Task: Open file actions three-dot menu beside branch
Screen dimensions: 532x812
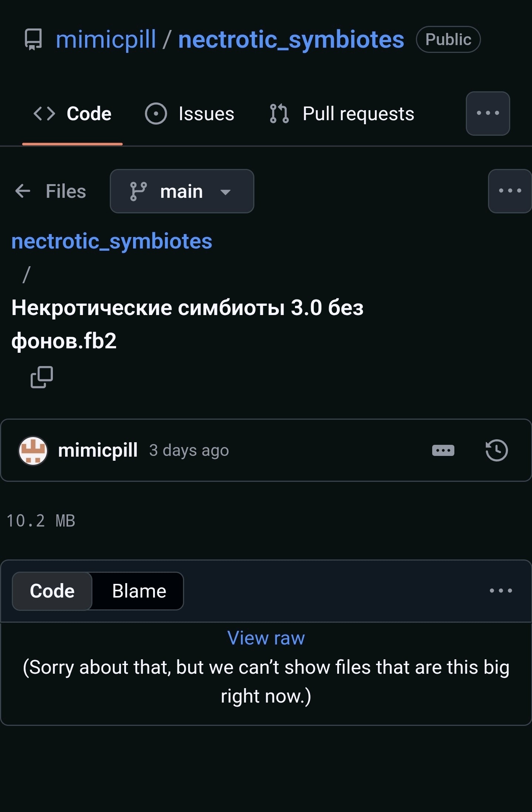Action: 510,191
